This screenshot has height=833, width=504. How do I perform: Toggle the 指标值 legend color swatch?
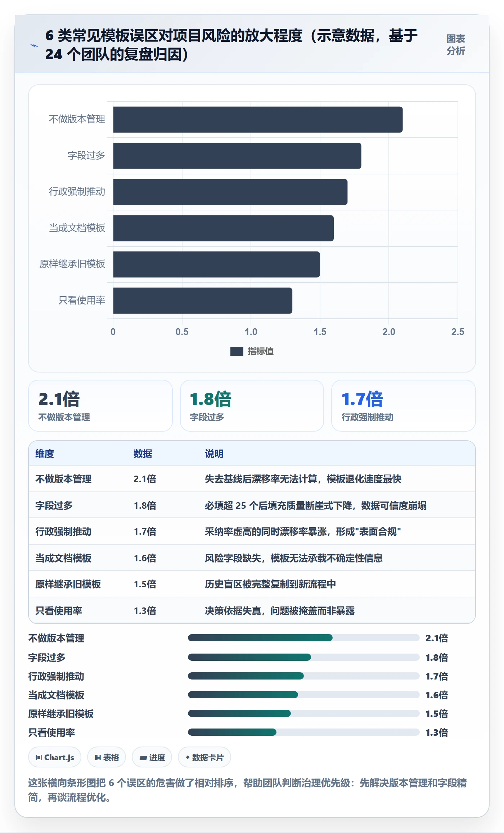(x=237, y=352)
